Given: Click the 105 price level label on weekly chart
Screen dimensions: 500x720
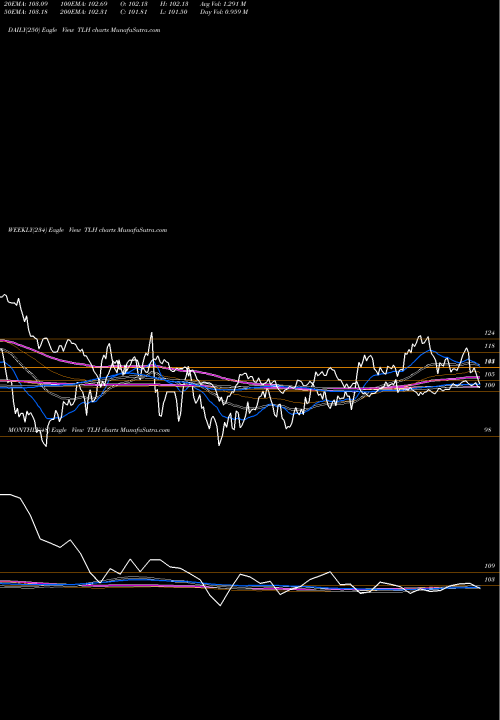Looking at the screenshot, I should tap(489, 374).
